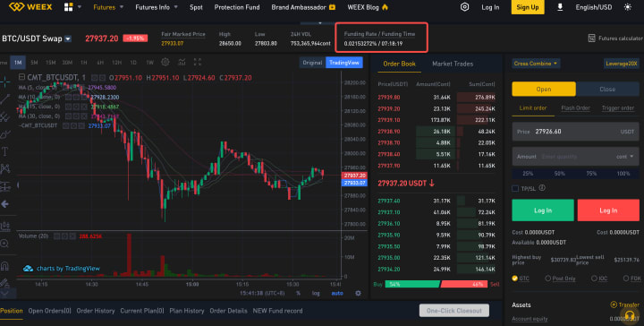
Task: Click the green Log In button
Action: click(543, 210)
